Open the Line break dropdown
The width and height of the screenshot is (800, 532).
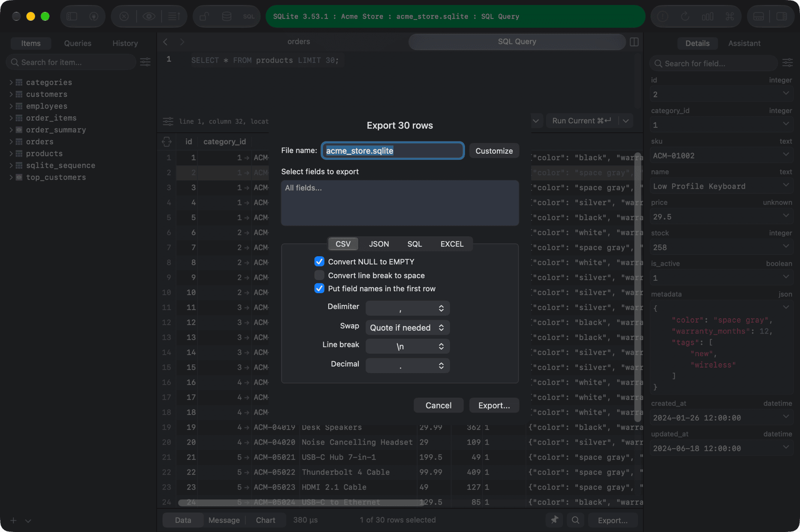point(407,346)
